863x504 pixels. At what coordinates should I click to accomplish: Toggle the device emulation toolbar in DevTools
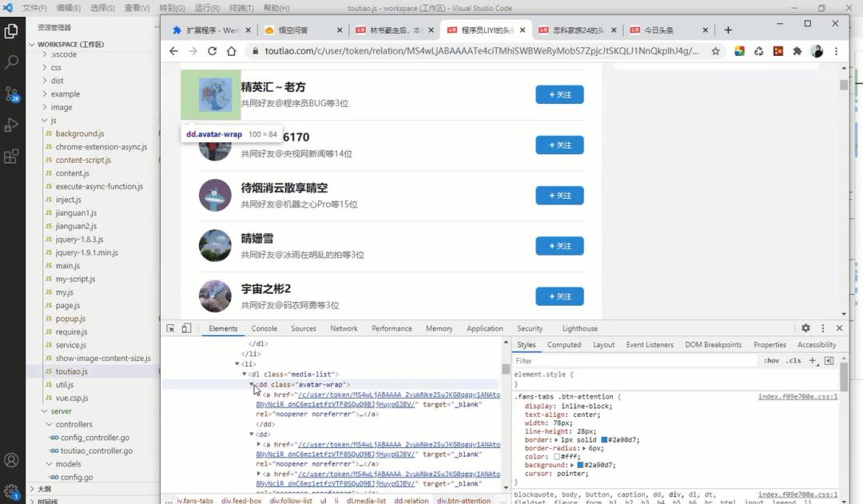(186, 327)
